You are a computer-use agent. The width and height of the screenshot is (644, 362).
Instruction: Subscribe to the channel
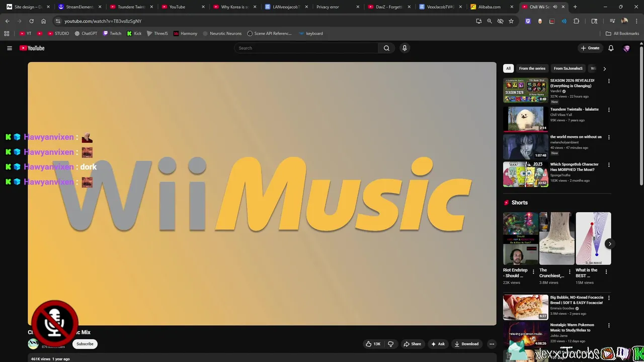point(85,344)
